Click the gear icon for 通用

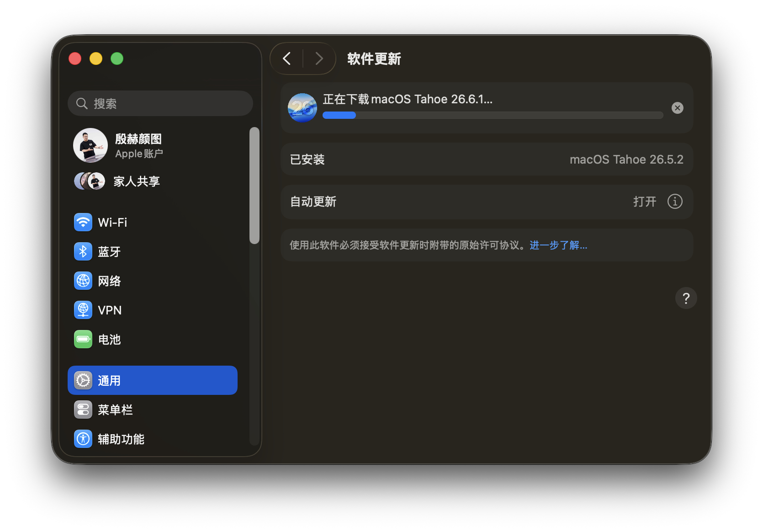tap(83, 381)
